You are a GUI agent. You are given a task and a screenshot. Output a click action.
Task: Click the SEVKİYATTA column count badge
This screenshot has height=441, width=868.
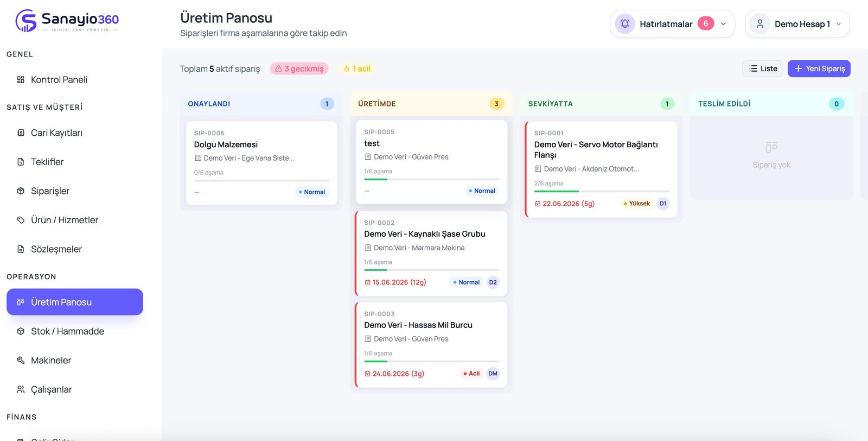(x=667, y=104)
